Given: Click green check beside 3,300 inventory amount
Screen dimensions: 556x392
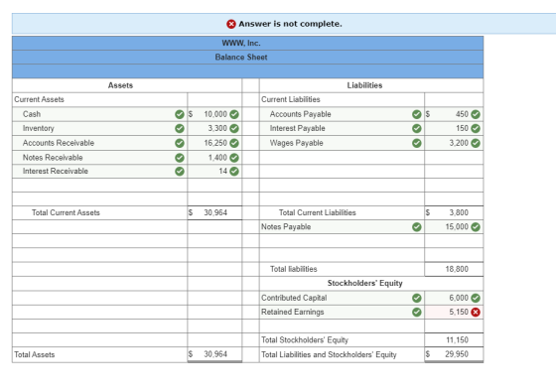Looking at the screenshot, I should click(234, 128).
